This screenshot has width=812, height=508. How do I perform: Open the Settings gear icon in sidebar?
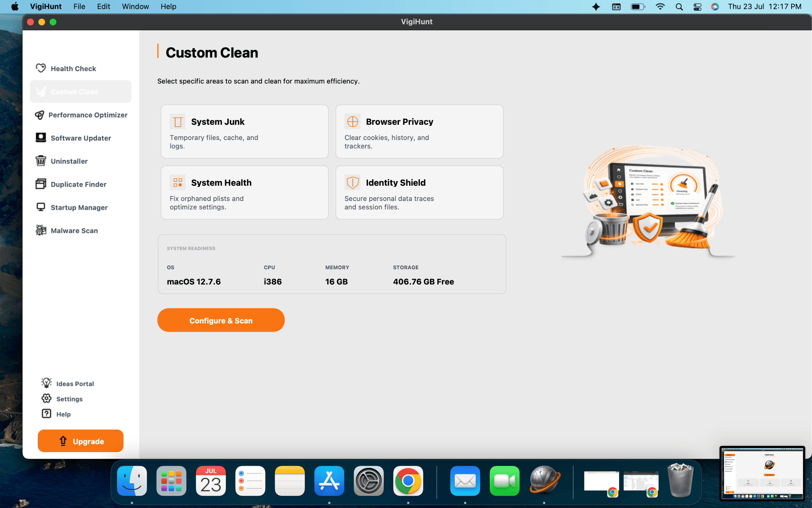pos(46,398)
